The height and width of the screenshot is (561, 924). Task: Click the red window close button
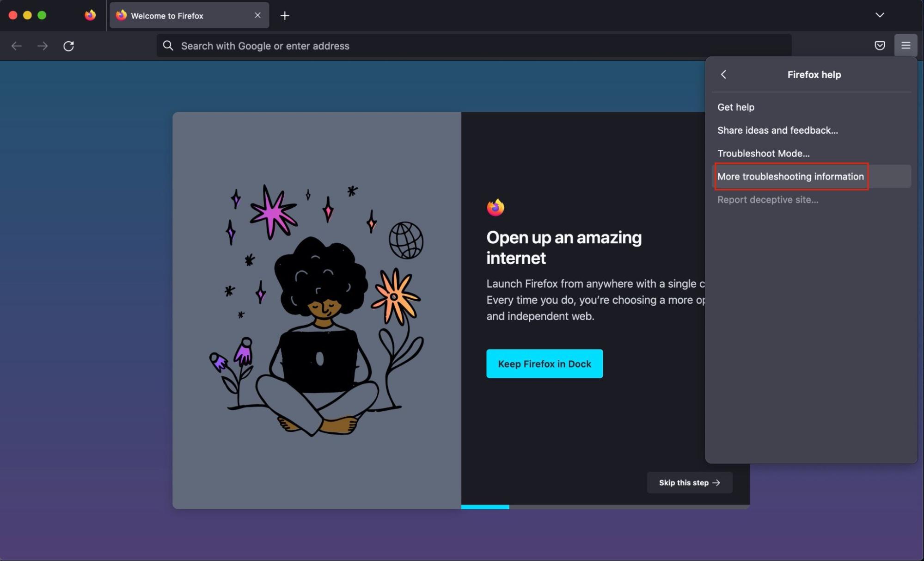point(13,15)
